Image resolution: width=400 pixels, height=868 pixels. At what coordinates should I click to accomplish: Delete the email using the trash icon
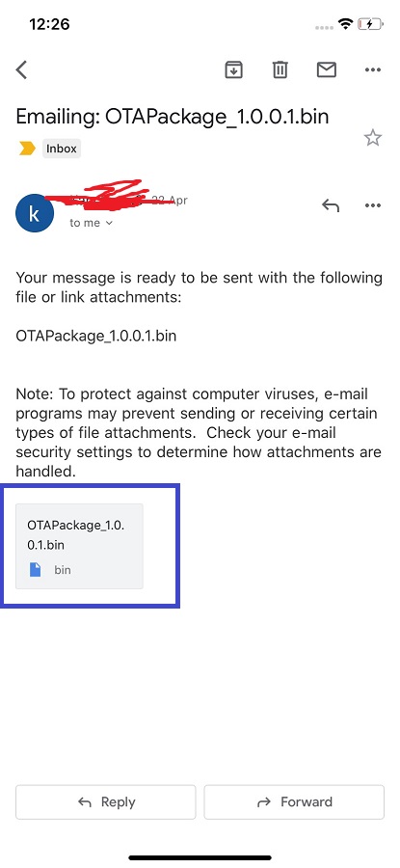tap(280, 69)
